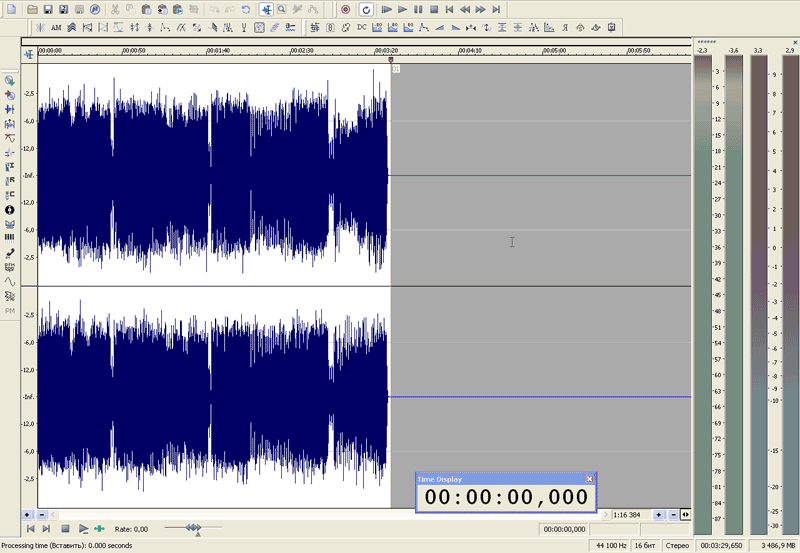The image size is (800, 553).
Task: Save the file with the floppy disk icon
Action: 48,9
